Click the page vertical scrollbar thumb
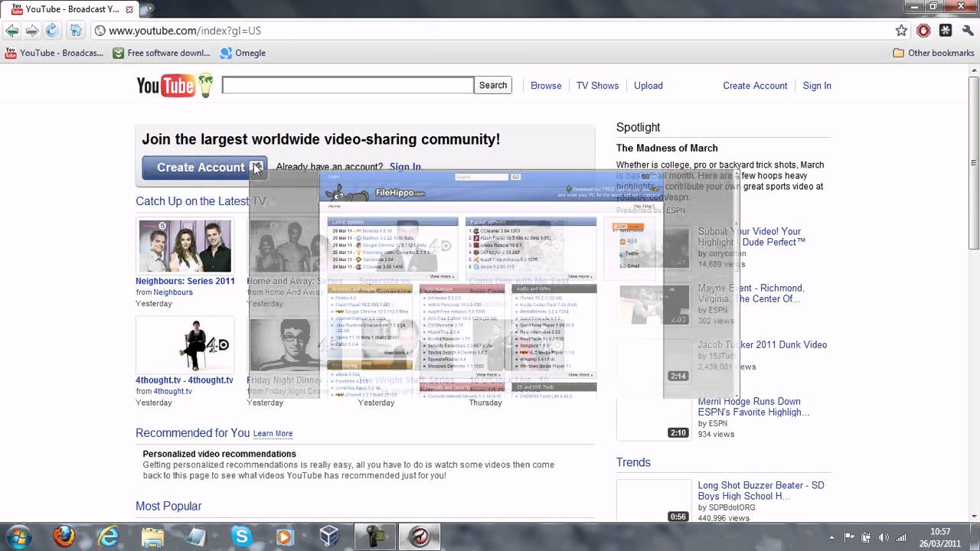 (974, 162)
